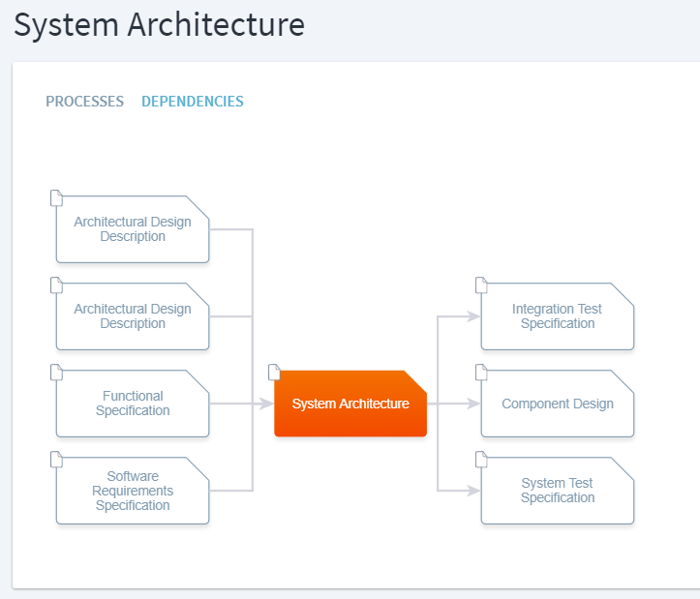700x599 pixels.
Task: Click the document icon on Component Design
Action: [x=481, y=373]
